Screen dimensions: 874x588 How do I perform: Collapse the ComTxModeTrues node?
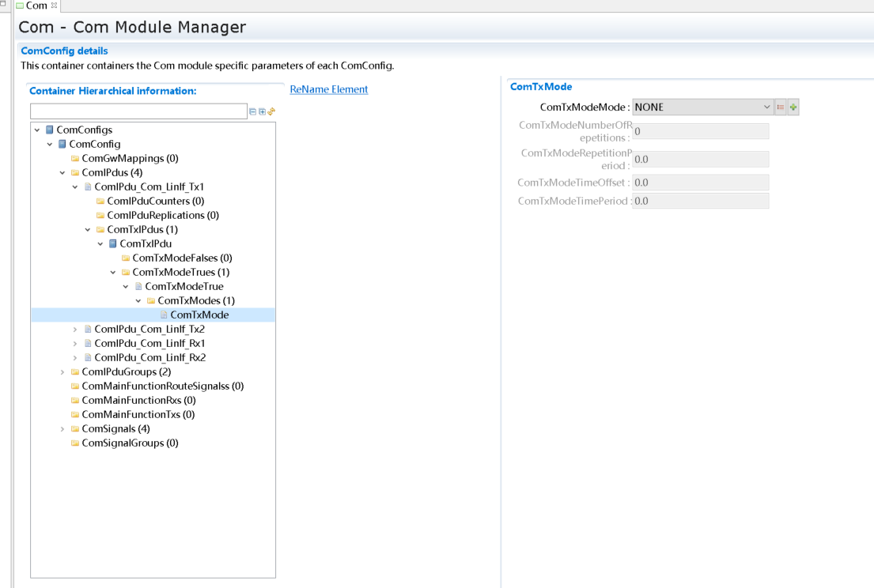click(x=113, y=272)
